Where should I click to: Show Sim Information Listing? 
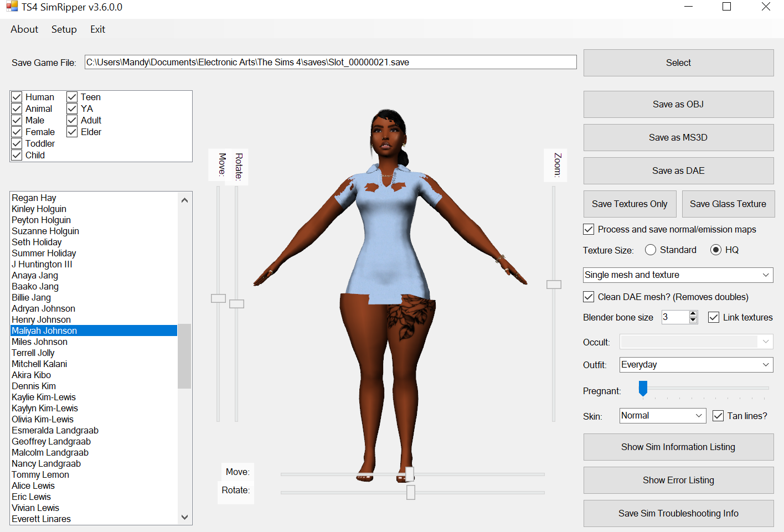(678, 447)
